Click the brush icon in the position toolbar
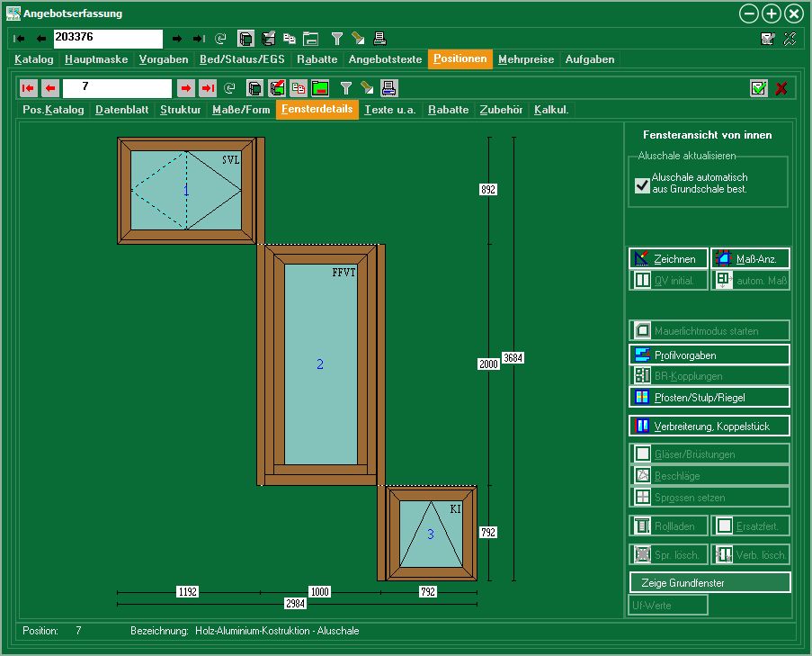 [x=367, y=88]
